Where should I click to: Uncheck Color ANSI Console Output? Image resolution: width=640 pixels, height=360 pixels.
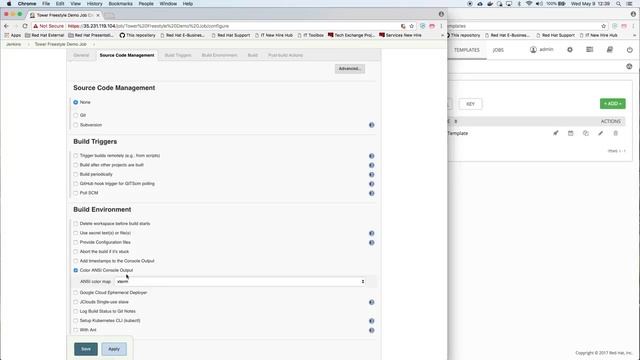(76, 270)
